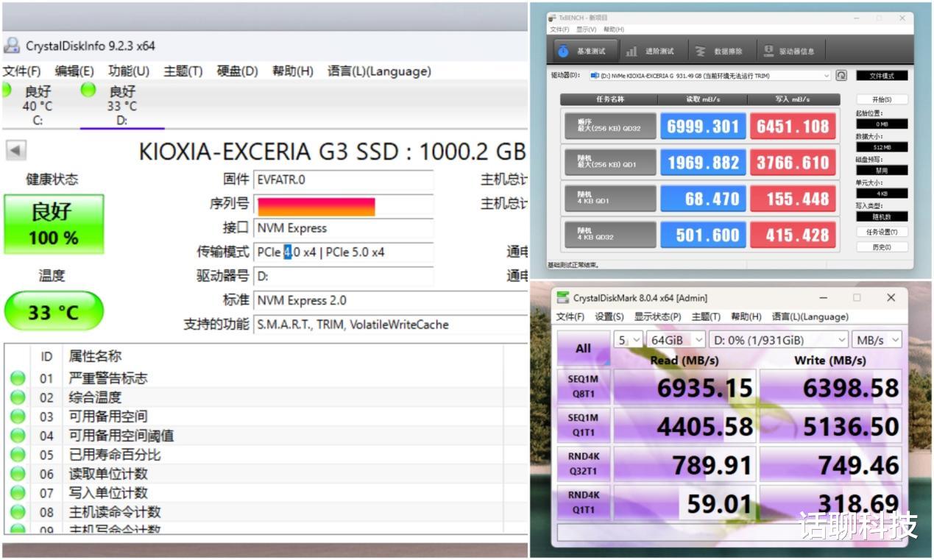Click the 随机 4 KB QD1 task button
The width and height of the screenshot is (934, 560).
(x=610, y=199)
